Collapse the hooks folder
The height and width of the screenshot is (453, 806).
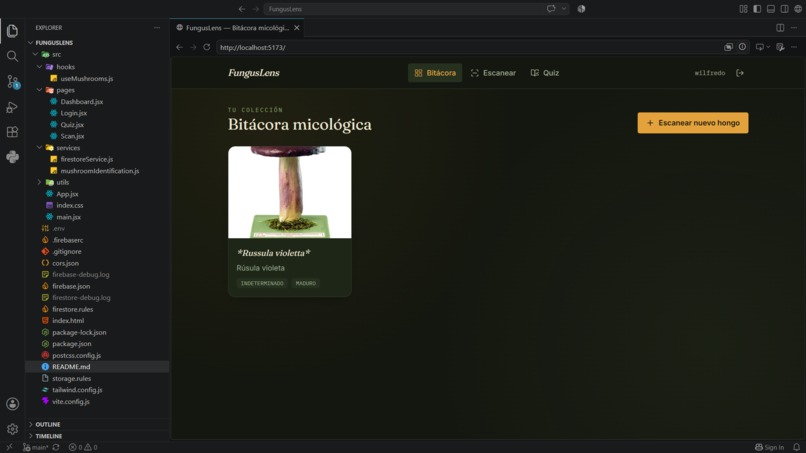pyautogui.click(x=65, y=67)
